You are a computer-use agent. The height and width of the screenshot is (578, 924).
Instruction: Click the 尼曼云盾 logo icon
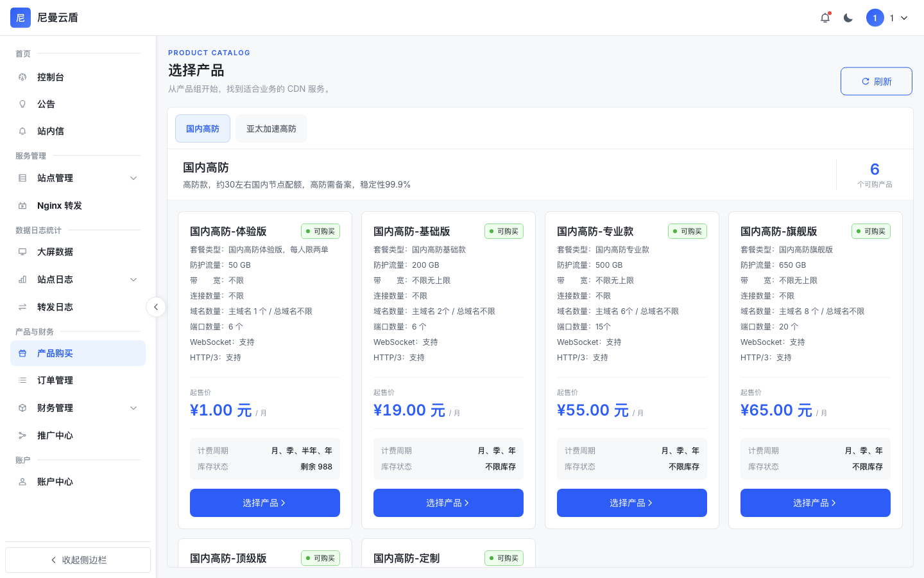click(21, 17)
